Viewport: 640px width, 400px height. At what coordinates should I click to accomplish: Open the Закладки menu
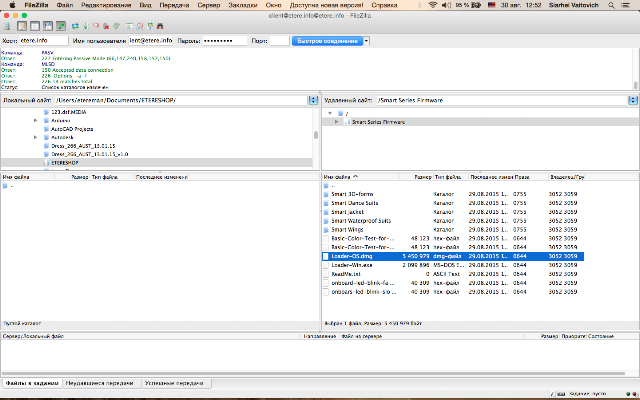pyautogui.click(x=242, y=5)
